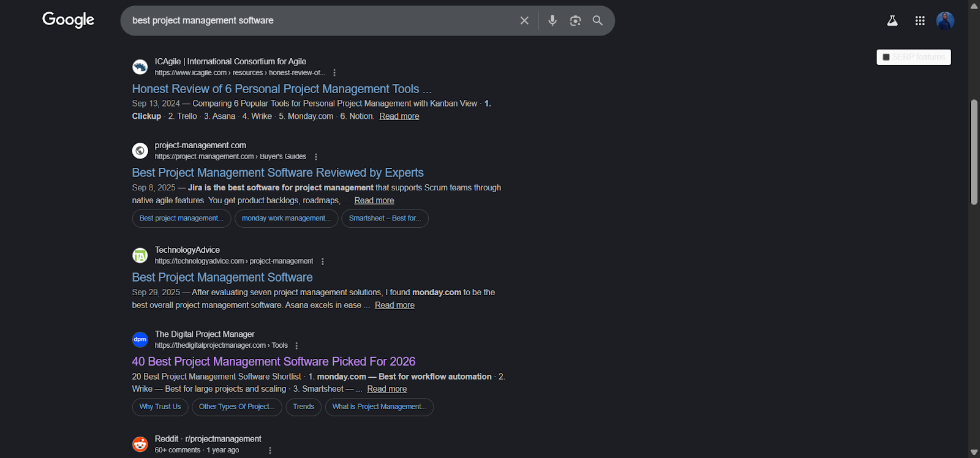Click Read more on the monday.com evaluation snippet

point(394,305)
